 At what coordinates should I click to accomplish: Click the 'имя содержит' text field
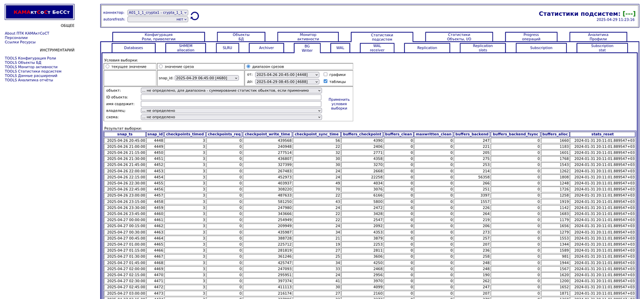tap(231, 104)
